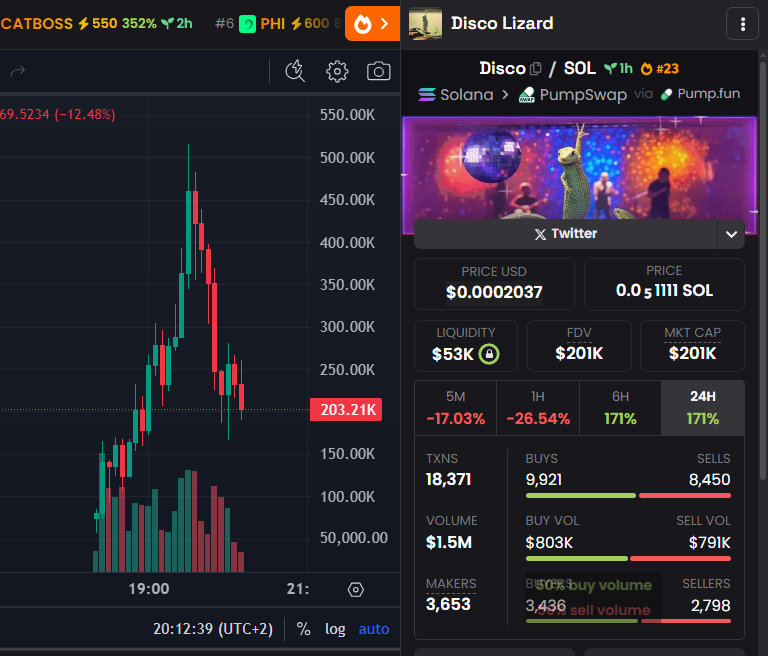
Task: Click the trending rank #23 flame badge
Action: 660,69
